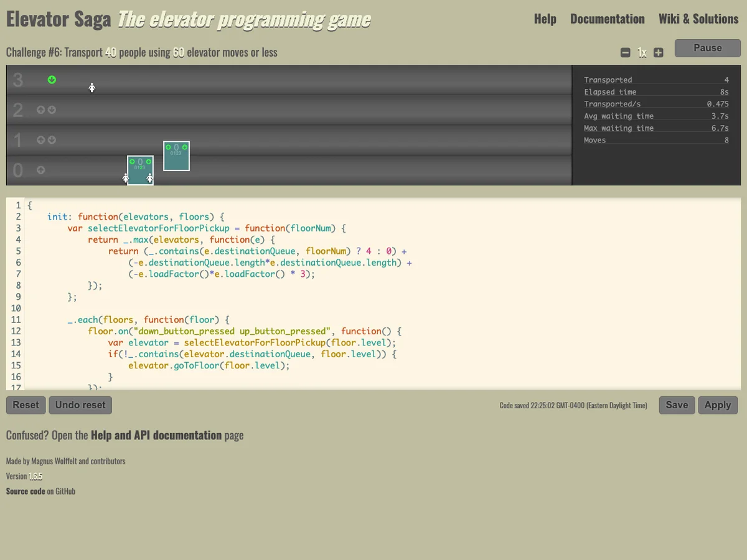Decrease game speed with the minus icon

(x=626, y=53)
